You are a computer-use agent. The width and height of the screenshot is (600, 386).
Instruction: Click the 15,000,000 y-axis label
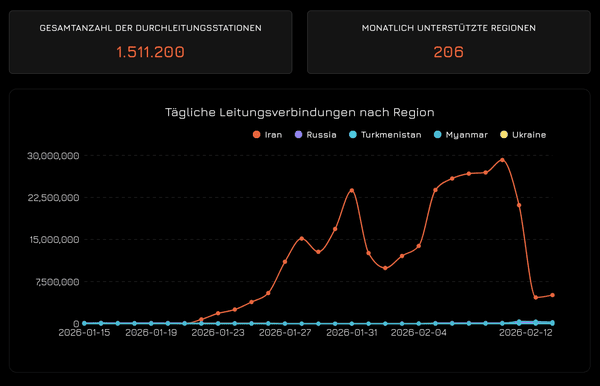click(x=54, y=239)
